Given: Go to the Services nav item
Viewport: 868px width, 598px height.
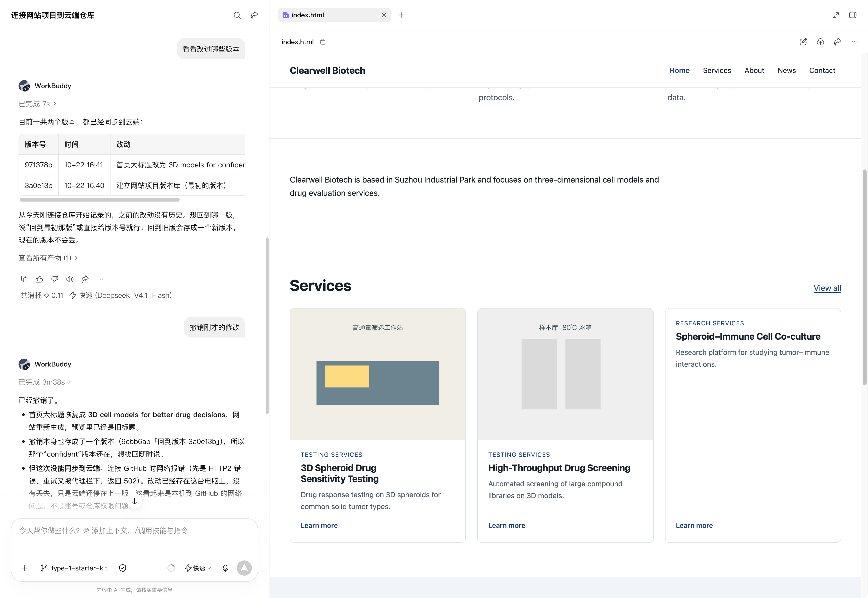Looking at the screenshot, I should pyautogui.click(x=717, y=70).
